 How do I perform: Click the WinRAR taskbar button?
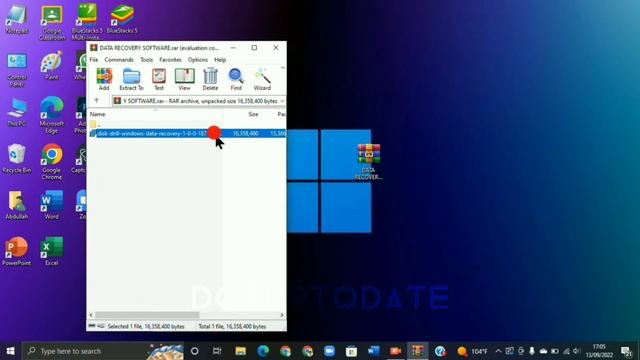point(418,351)
